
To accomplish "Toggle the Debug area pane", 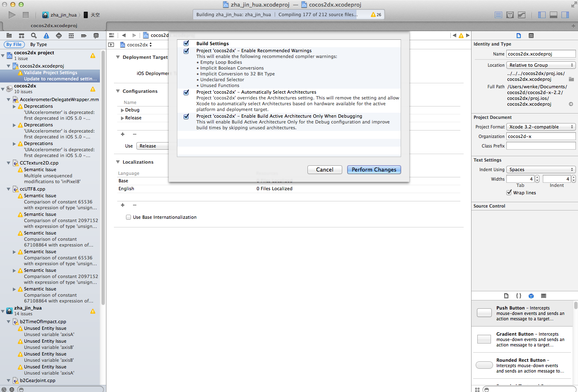I will pyautogui.click(x=554, y=15).
